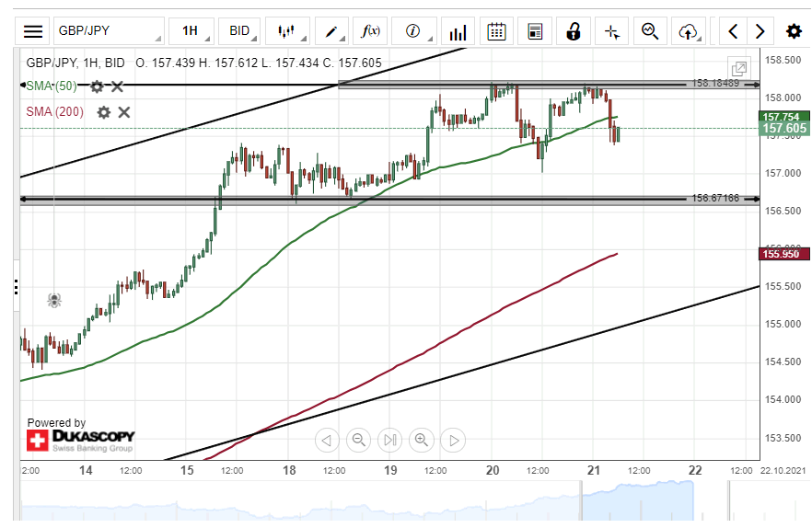Select the 156.67166 support line label

715,199
